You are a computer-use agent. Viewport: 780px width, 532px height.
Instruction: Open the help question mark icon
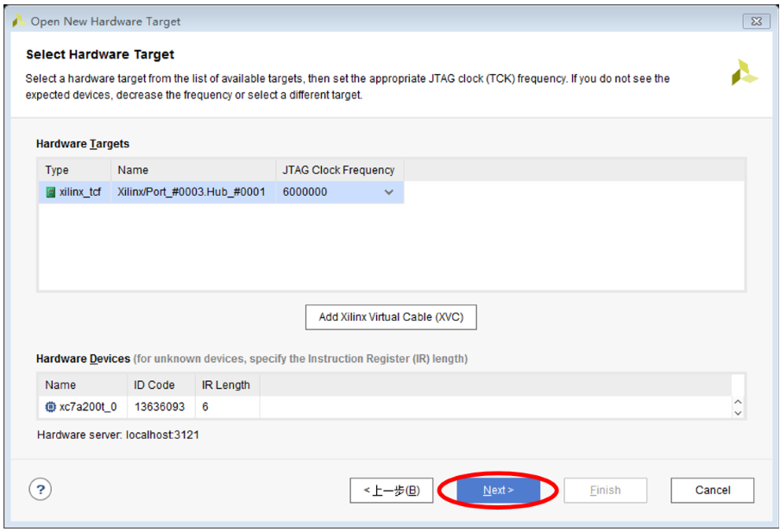(41, 489)
